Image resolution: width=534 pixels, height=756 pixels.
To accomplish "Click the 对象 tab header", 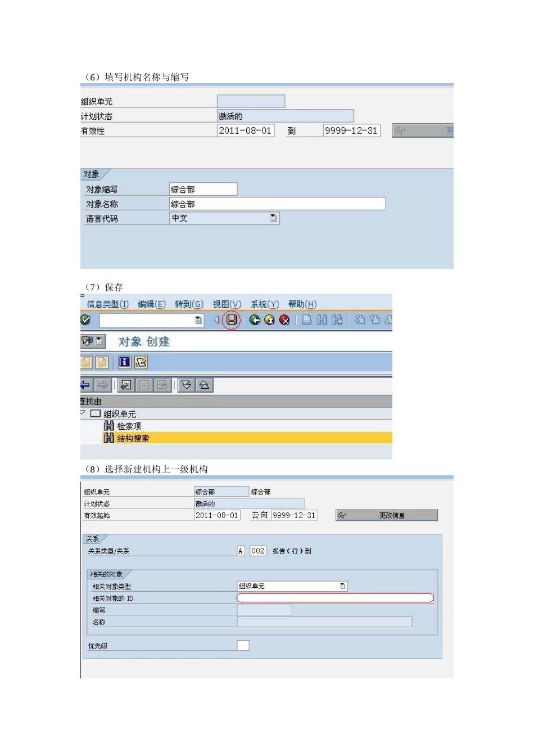I will coord(93,174).
